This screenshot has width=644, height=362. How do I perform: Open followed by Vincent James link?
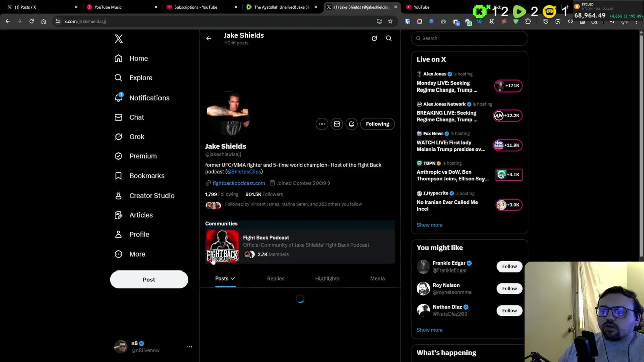click(293, 204)
